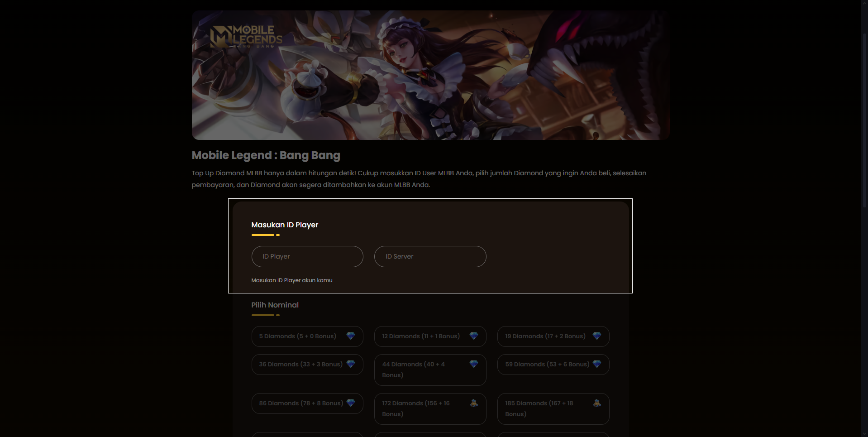868x437 pixels.
Task: Pick 19 Diamonds (17 + 2 Bonus) nominal
Action: tap(553, 336)
